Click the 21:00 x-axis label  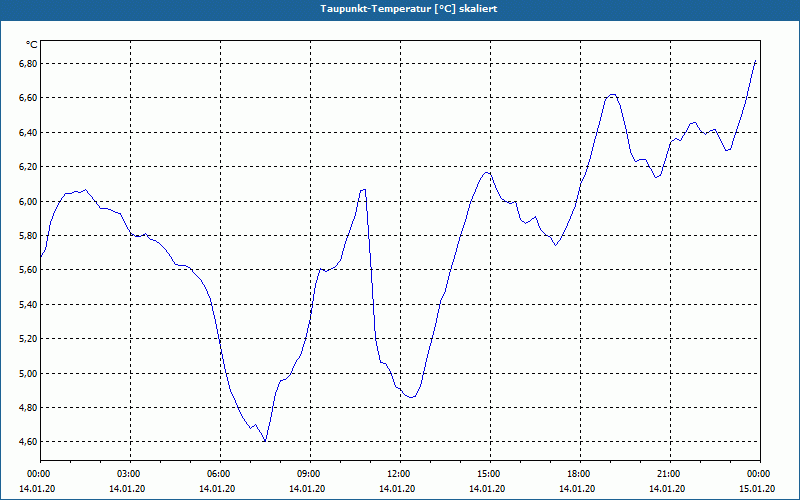click(x=669, y=474)
